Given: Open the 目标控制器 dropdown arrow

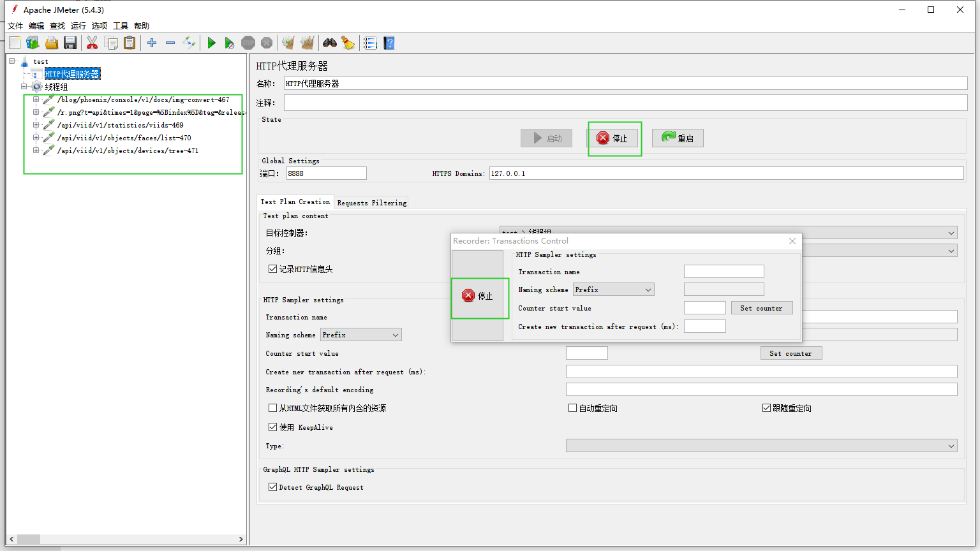Looking at the screenshot, I should (x=951, y=233).
